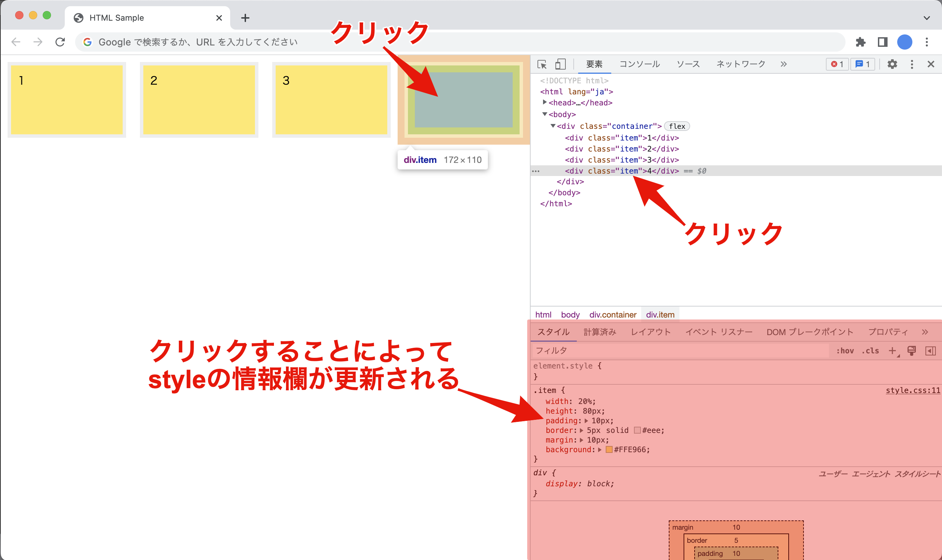Viewport: 942px width, 560px height.
Task: Open DevTools settings via the gear icon
Action: pyautogui.click(x=892, y=64)
